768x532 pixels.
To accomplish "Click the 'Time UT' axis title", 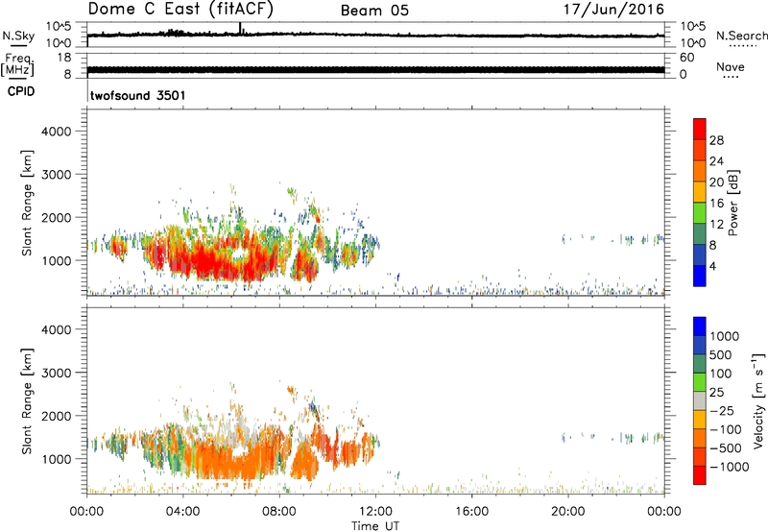I will click(x=375, y=526).
